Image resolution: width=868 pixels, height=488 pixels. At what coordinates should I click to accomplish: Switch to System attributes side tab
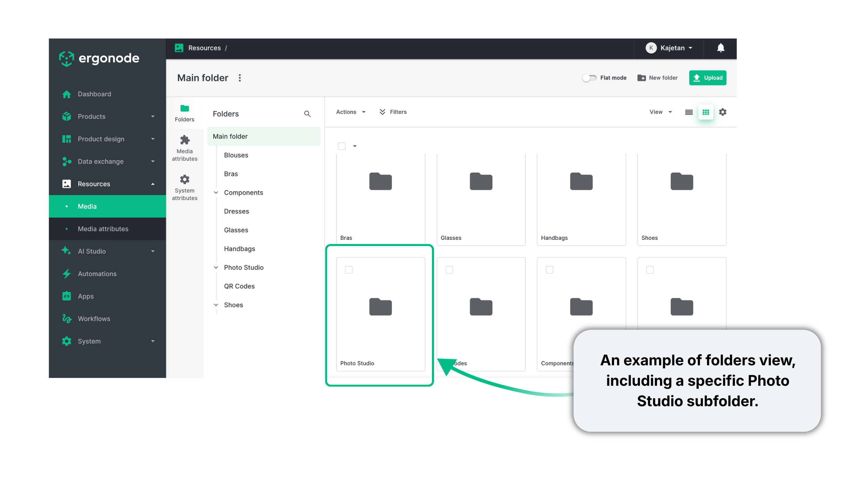click(x=184, y=188)
